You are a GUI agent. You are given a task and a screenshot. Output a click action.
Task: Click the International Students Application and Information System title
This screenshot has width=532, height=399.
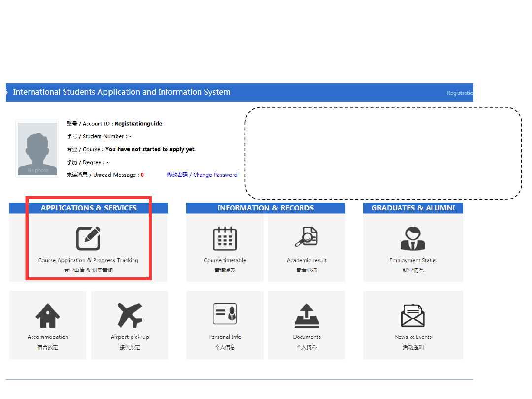[122, 92]
